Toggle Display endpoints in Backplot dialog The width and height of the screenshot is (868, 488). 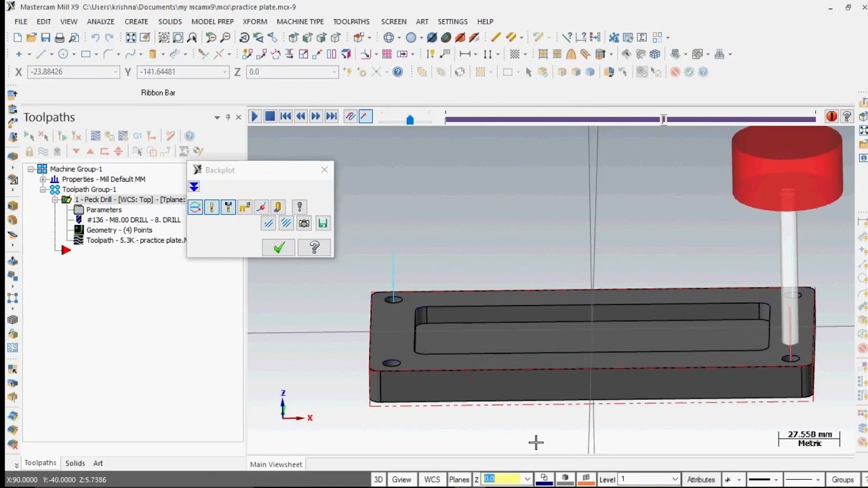tap(261, 207)
